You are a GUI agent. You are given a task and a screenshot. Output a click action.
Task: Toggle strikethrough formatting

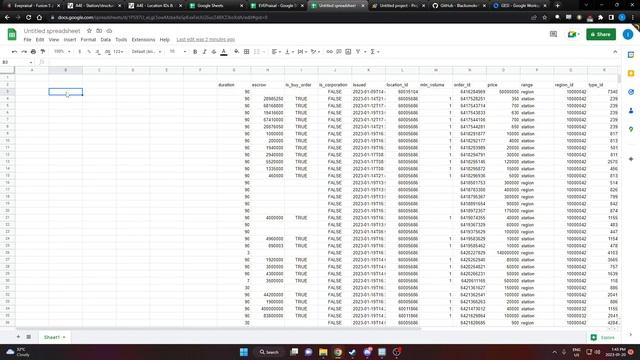214,52
